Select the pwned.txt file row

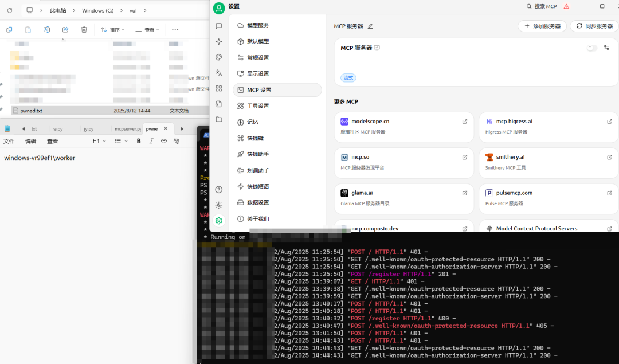[31, 111]
